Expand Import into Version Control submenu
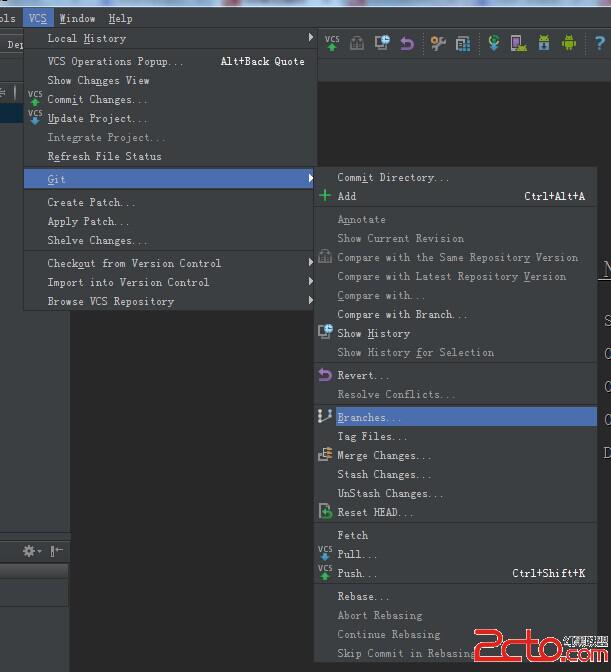 point(170,282)
